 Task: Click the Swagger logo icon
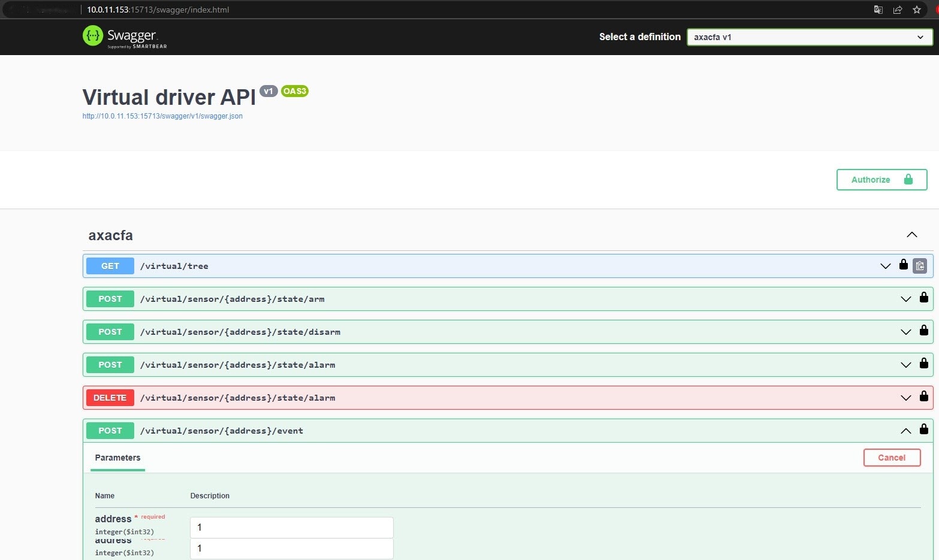coord(93,36)
